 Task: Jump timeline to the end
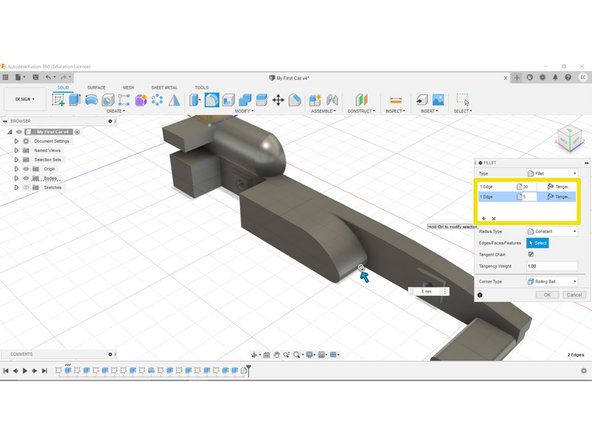[45, 371]
